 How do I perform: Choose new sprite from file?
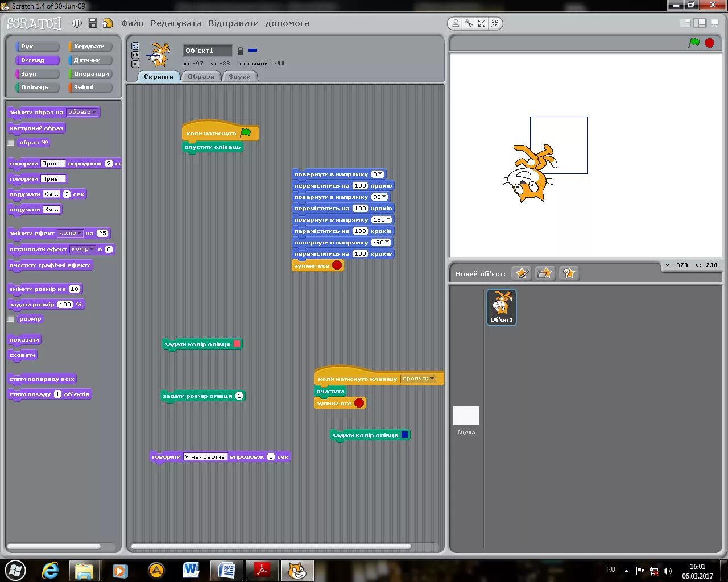(x=545, y=273)
